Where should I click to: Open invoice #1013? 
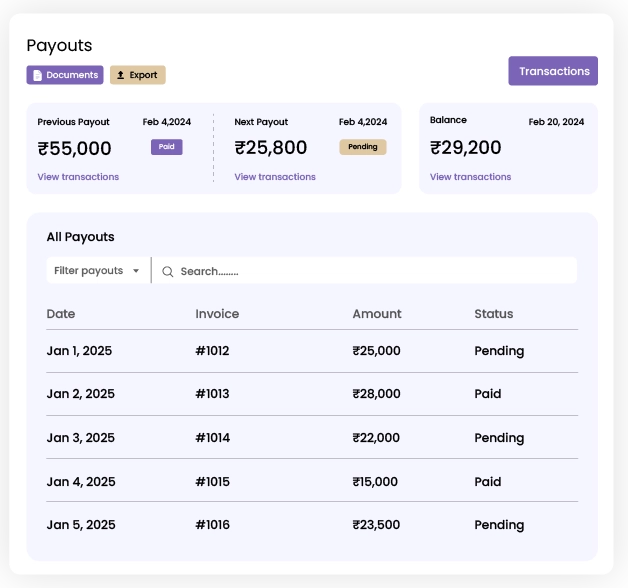[x=212, y=394]
